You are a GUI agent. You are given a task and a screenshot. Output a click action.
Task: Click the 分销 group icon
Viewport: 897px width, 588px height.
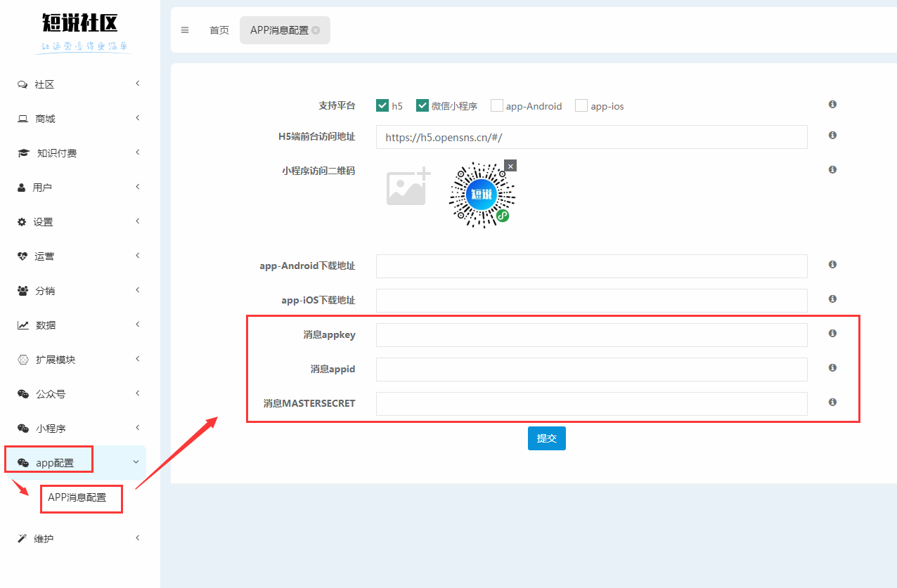pos(22,291)
